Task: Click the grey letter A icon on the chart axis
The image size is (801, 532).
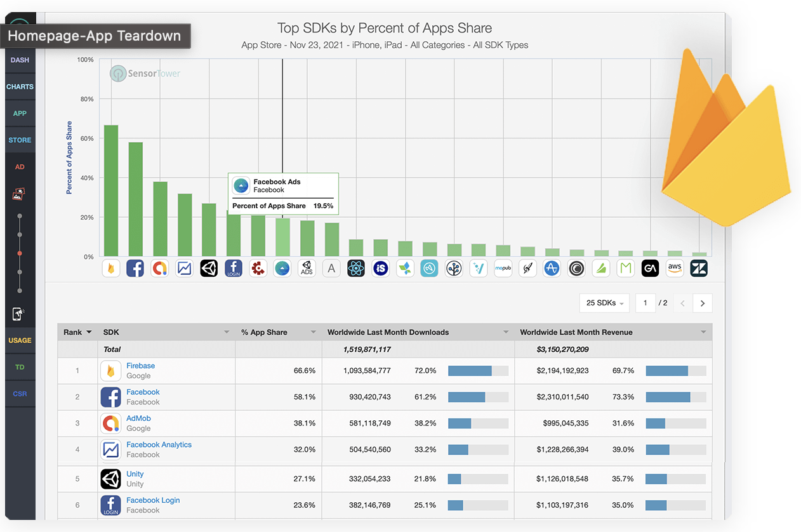Action: 331,269
